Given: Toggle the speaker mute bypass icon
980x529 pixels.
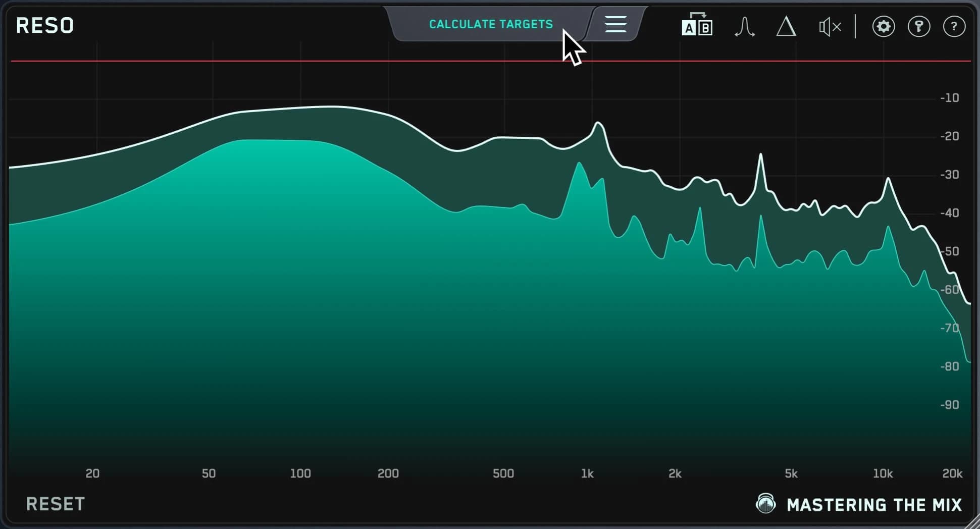Looking at the screenshot, I should point(830,26).
